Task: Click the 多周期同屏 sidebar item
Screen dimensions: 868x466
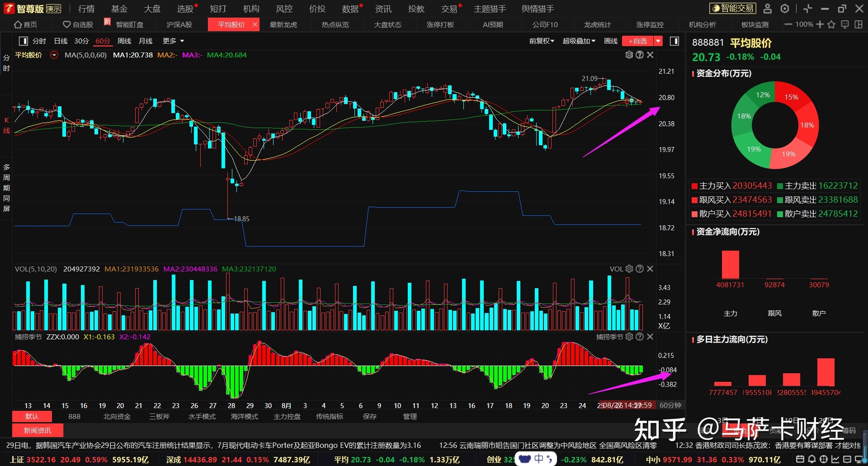Action: click(x=6, y=188)
